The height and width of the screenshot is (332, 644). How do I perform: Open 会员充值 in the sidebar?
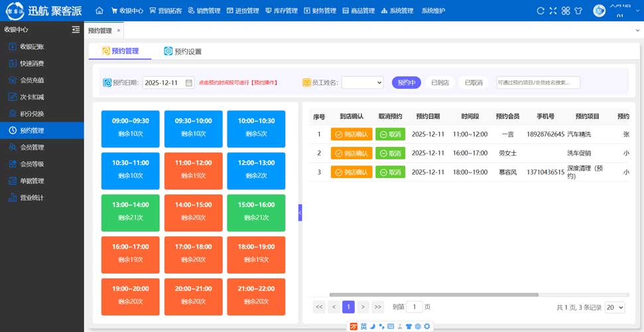coord(42,80)
